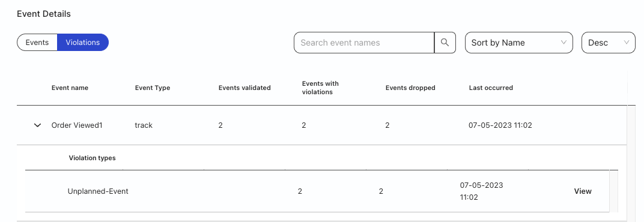Click the Unplanned-Event row last occurred date
The image size is (644, 222).
click(x=481, y=191)
